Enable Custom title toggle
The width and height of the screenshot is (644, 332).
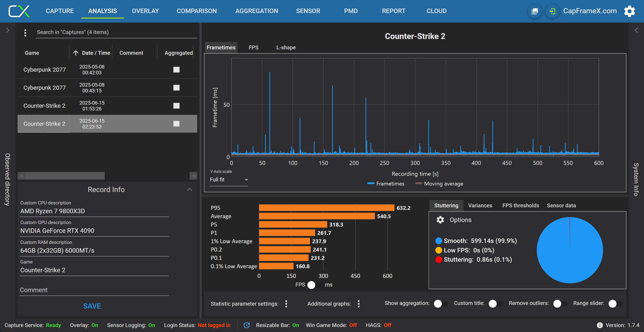click(496, 304)
